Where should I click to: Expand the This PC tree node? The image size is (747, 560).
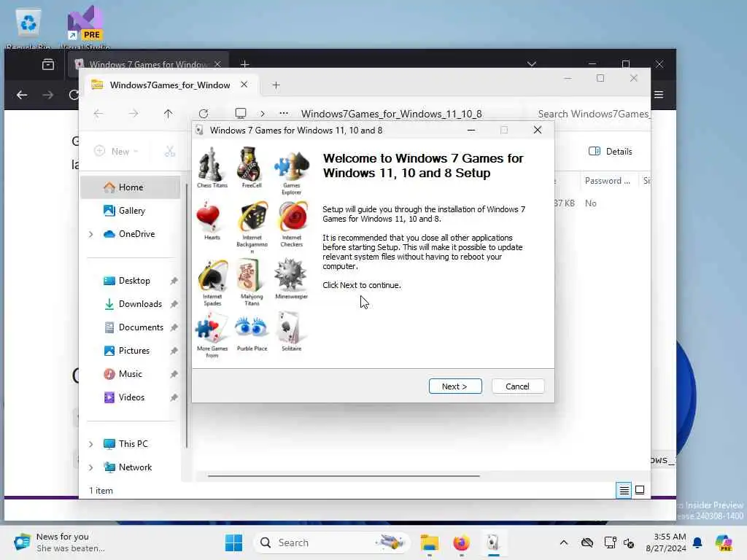point(90,444)
